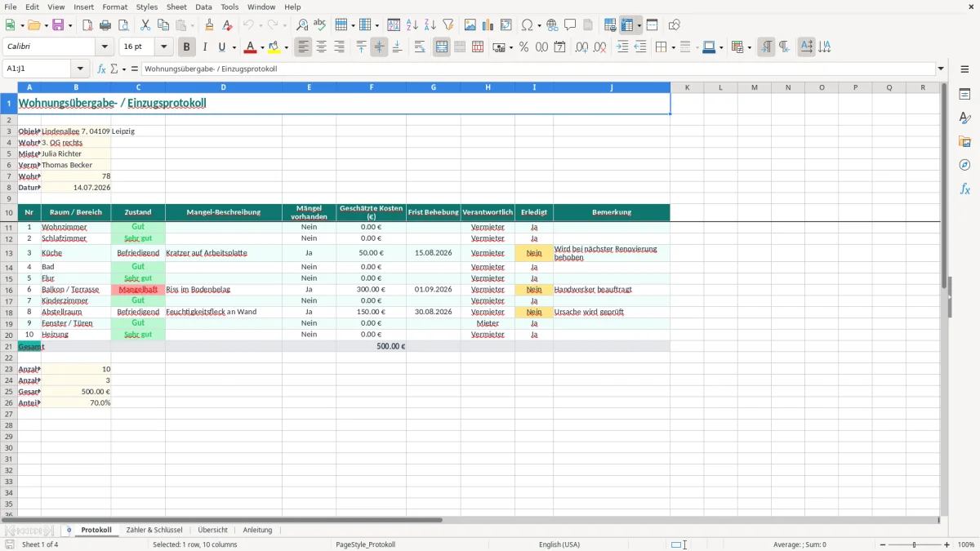Open the font color dropdown arrow
Viewport: 980px width, 551px height.
262,47
